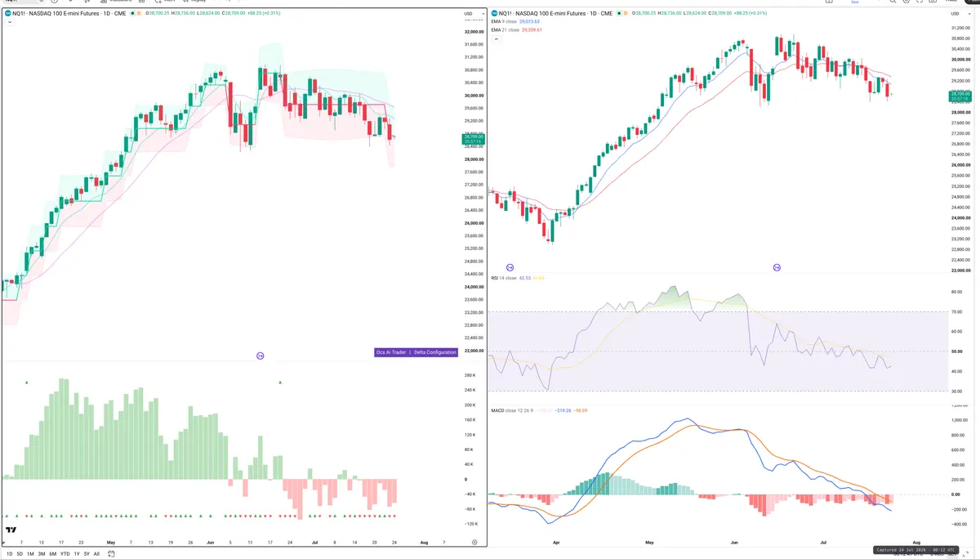Image resolution: width=980 pixels, height=559 pixels.
Task: Select the 1D time range button
Action: point(9,553)
